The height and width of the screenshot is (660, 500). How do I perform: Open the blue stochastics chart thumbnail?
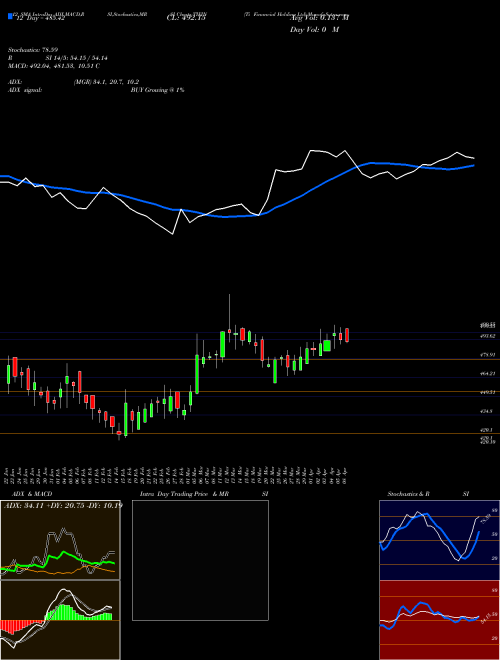click(x=439, y=540)
